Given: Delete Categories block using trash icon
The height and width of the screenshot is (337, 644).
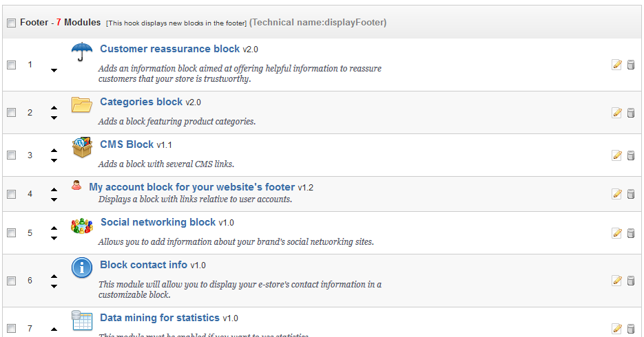Looking at the screenshot, I should coord(630,113).
